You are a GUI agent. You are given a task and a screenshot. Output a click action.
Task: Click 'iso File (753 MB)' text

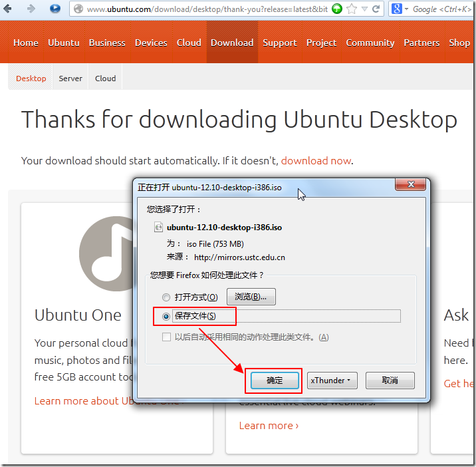click(215, 244)
